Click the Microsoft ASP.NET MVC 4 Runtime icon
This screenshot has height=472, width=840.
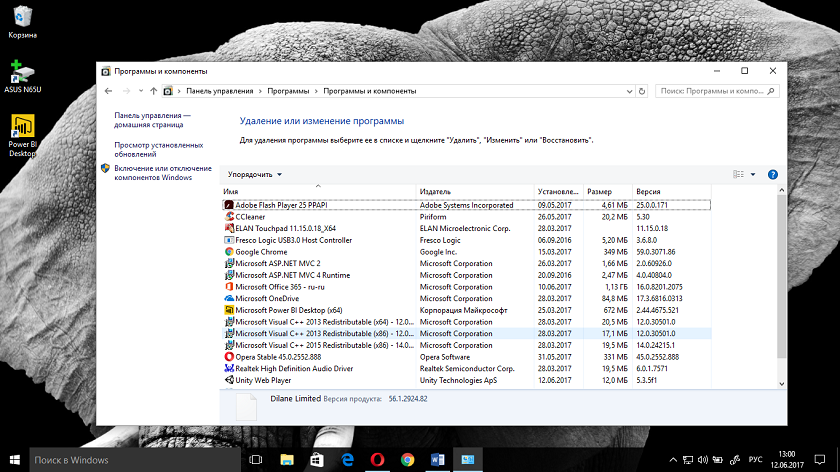tap(229, 275)
